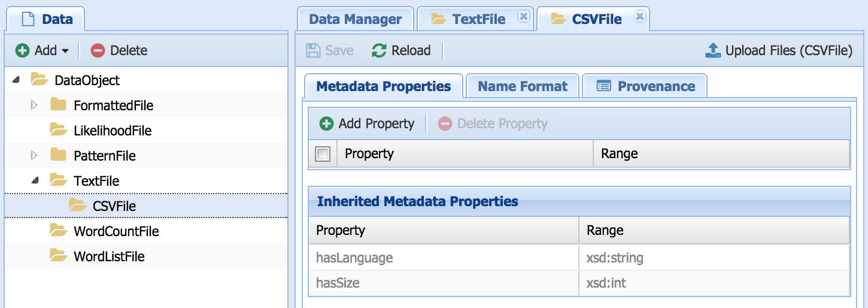Viewport: 868px width, 308px height.
Task: Close the CSVFile tab
Action: (639, 17)
